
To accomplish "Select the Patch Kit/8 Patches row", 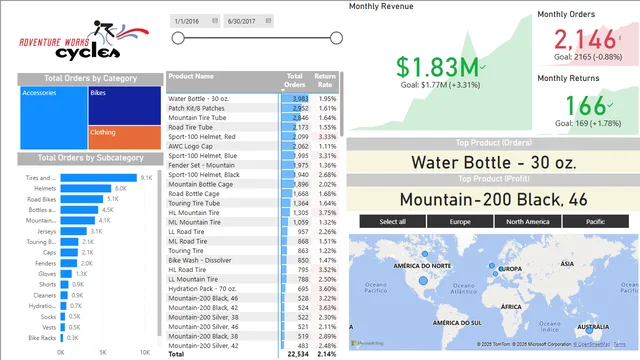I will [252, 108].
